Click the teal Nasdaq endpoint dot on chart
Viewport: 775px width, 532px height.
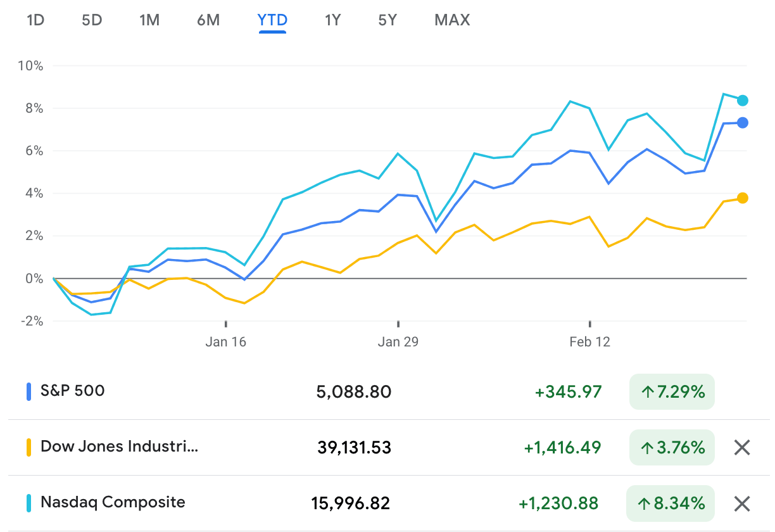coord(743,101)
